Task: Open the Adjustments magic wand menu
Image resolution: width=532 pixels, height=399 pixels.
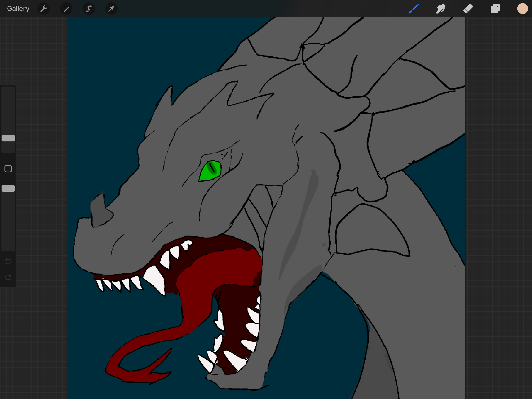Action: coord(66,9)
